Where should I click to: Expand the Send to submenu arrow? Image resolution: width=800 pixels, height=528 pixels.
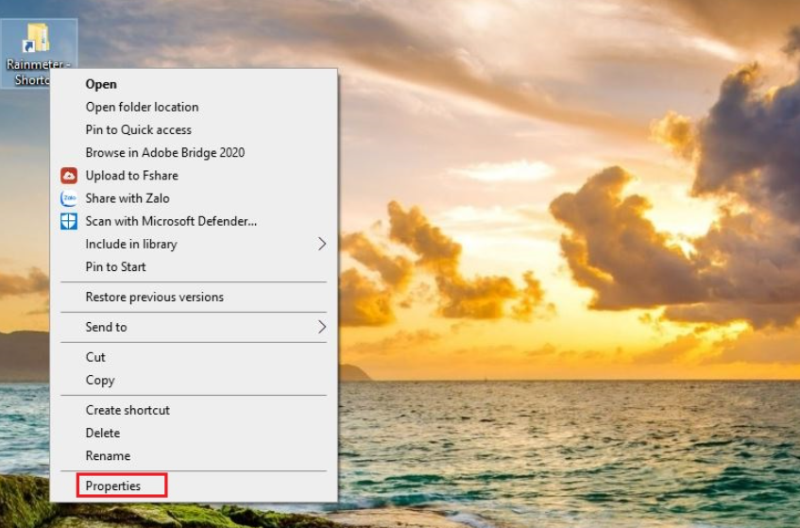tap(322, 327)
